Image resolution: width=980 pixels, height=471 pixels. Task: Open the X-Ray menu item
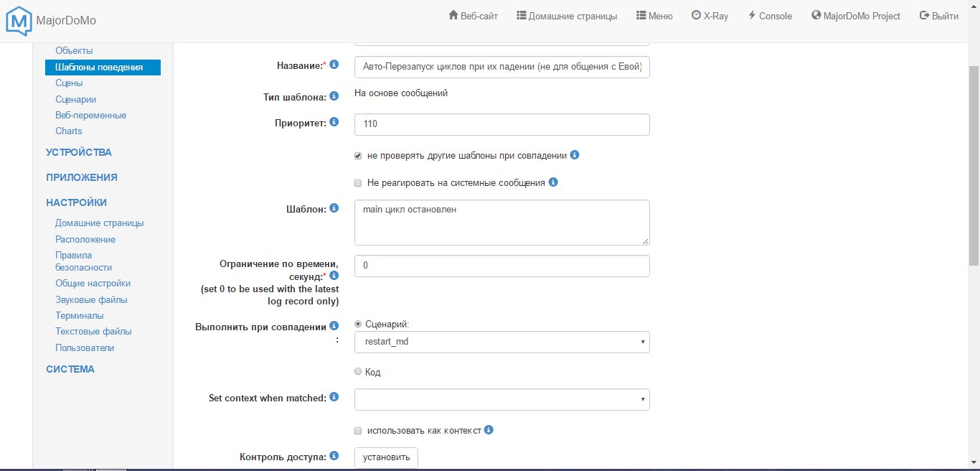point(710,16)
